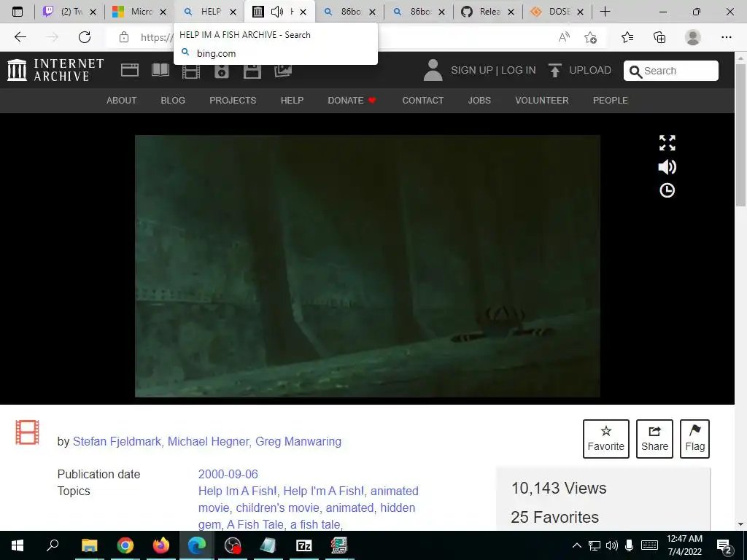Flag this item with the Flag button

(x=694, y=438)
